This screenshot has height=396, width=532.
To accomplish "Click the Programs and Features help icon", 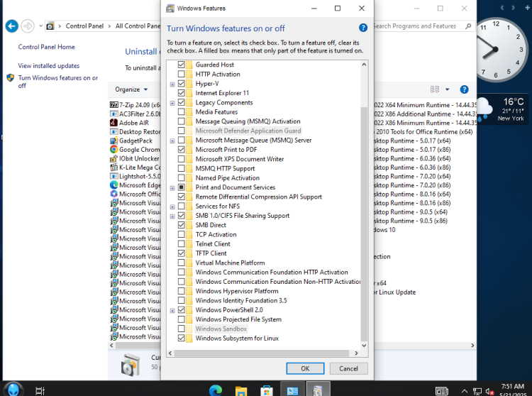I will [x=464, y=89].
